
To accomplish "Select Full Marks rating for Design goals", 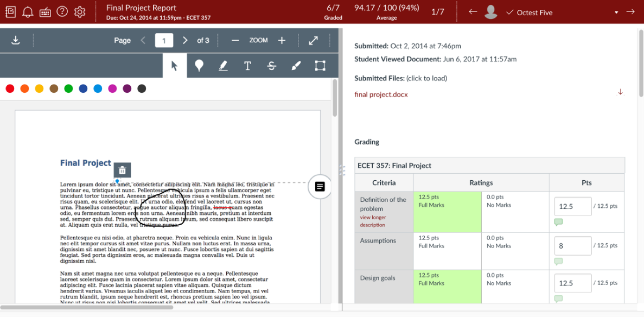I will (x=447, y=287).
